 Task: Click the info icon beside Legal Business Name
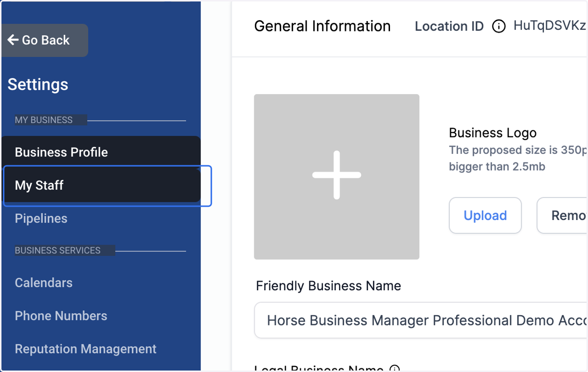(394, 369)
